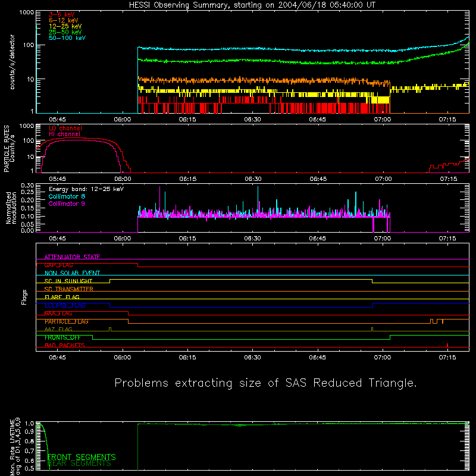Select the green FRONTS_OFF label
This screenshot has width=476, height=476.
(62, 337)
